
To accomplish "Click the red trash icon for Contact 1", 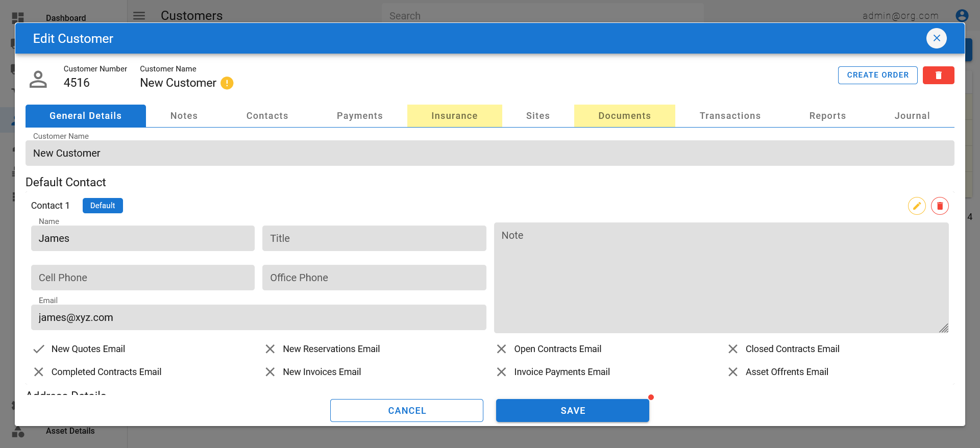I will [x=940, y=206].
